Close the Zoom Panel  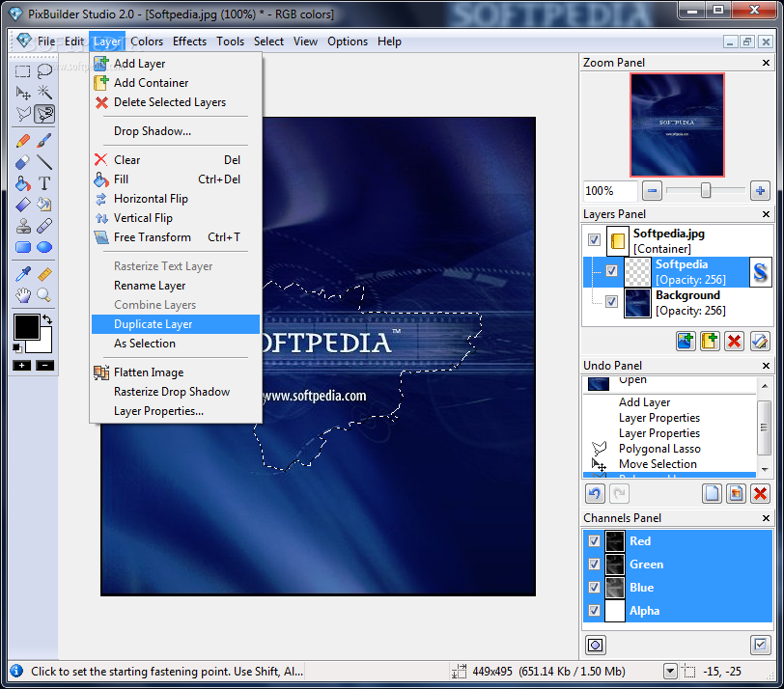click(x=766, y=63)
